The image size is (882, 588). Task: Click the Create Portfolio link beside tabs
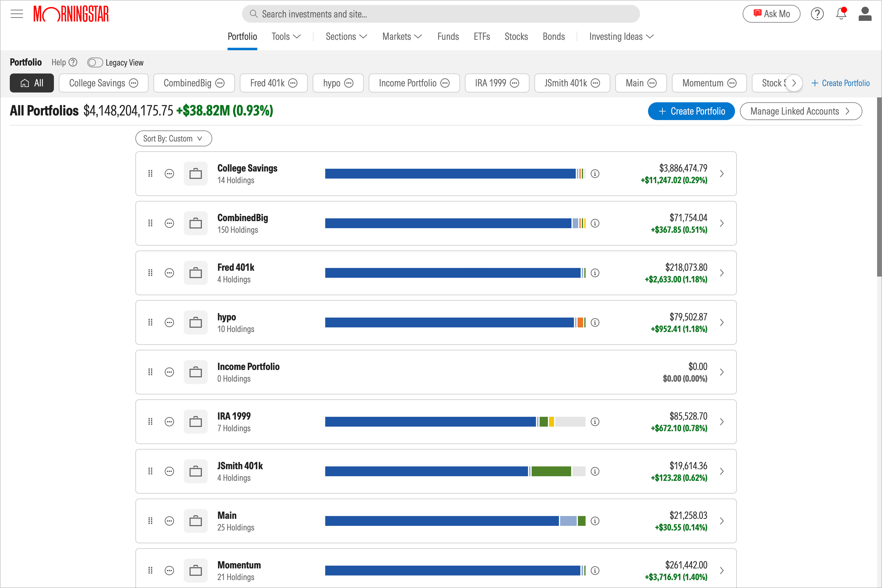pyautogui.click(x=840, y=83)
